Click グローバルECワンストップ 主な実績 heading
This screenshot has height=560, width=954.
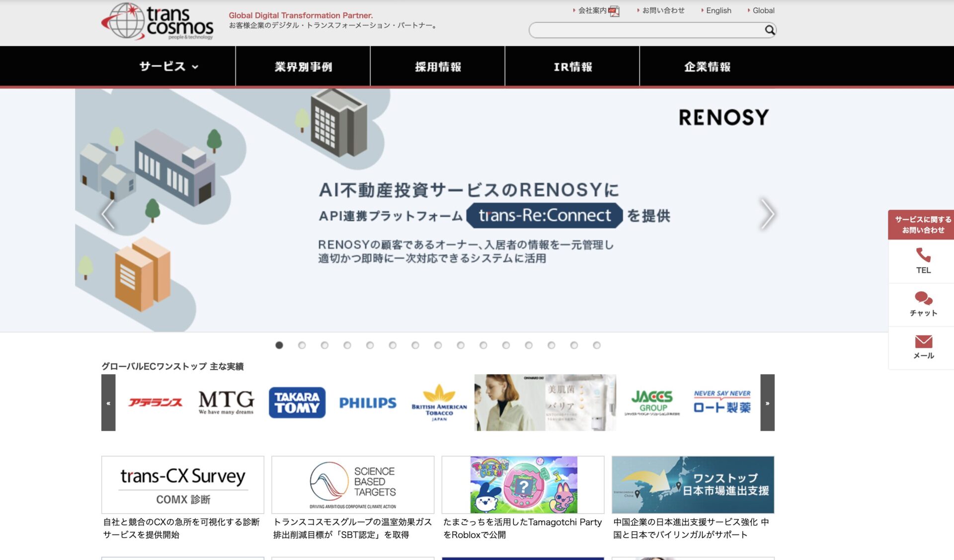tap(172, 366)
